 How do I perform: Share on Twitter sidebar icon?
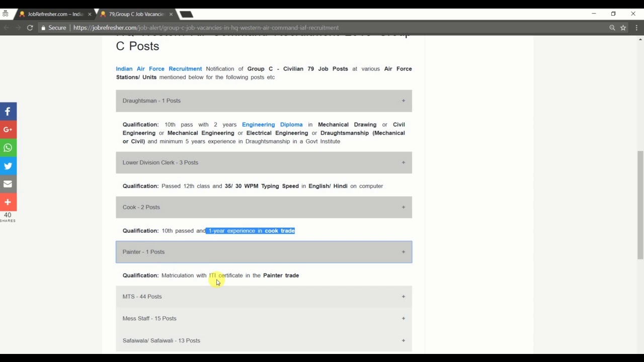8,165
